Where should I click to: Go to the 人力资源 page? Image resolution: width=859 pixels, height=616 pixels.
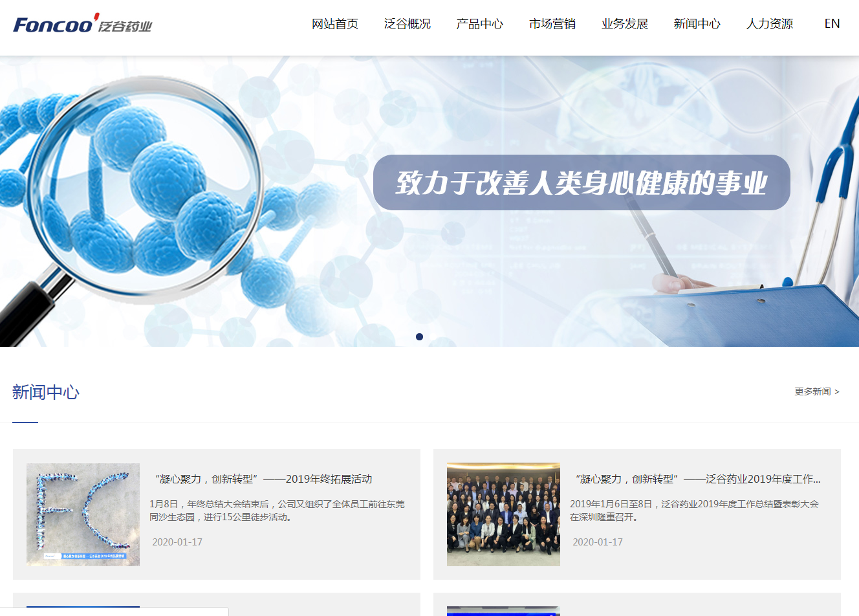[769, 23]
